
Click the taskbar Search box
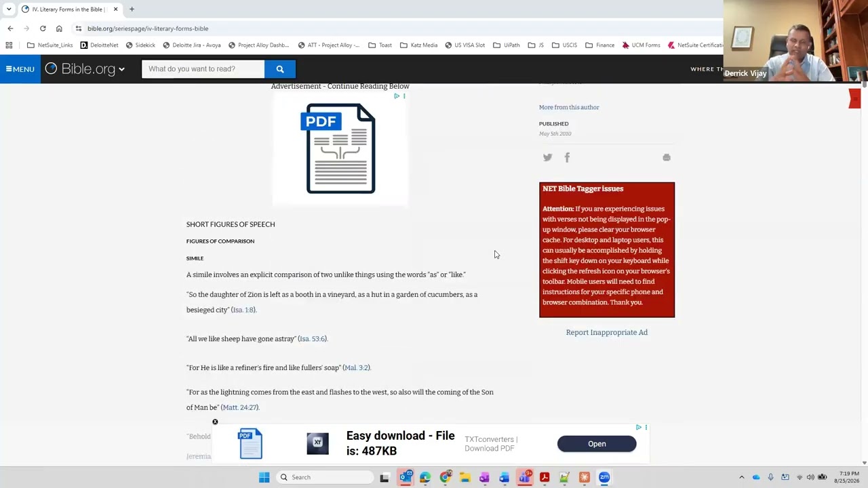tap(325, 477)
